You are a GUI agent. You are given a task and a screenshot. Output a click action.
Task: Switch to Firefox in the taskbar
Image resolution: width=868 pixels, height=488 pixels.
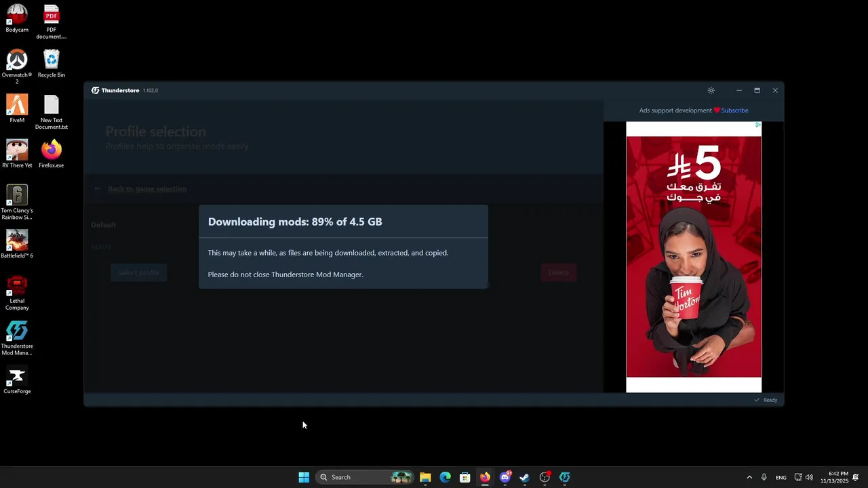485,477
